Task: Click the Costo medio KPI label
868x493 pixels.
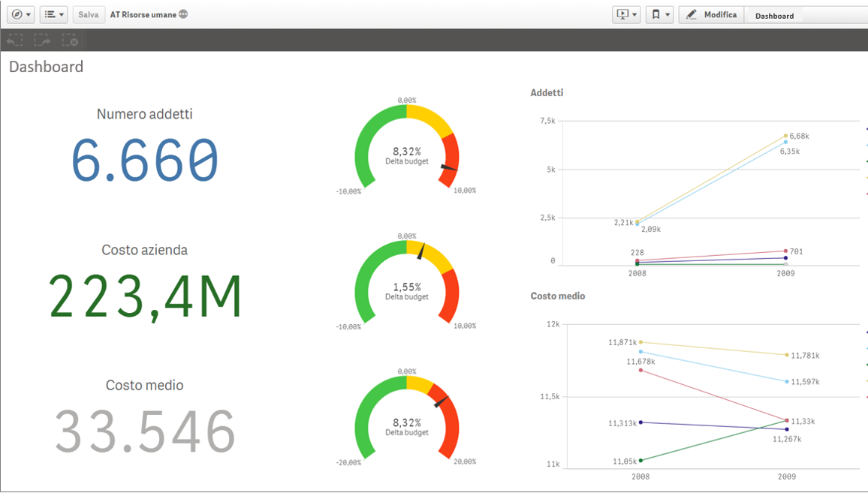Action: coord(144,385)
